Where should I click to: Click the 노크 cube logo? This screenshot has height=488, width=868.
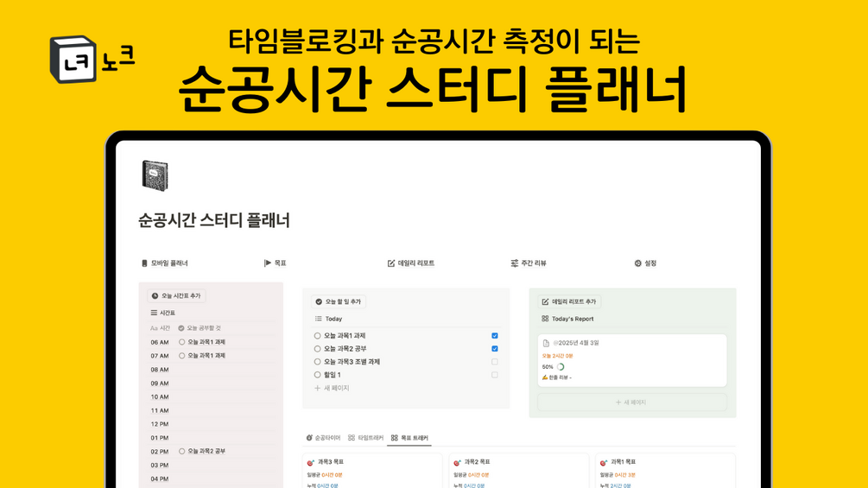click(x=73, y=60)
